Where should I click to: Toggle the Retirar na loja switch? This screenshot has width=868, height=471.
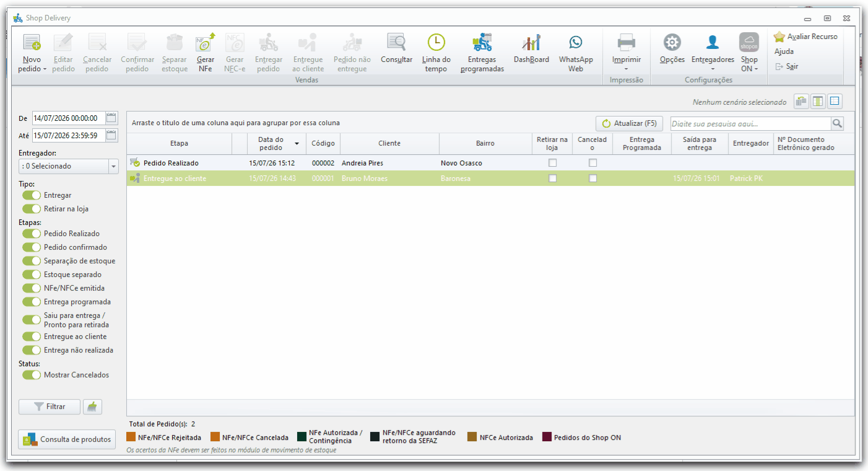[x=32, y=209]
